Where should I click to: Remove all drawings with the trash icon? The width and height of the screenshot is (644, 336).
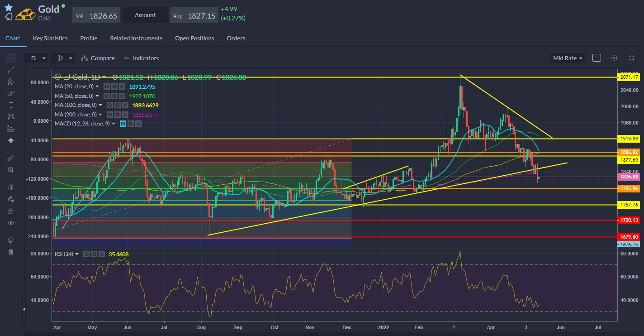tap(11, 252)
